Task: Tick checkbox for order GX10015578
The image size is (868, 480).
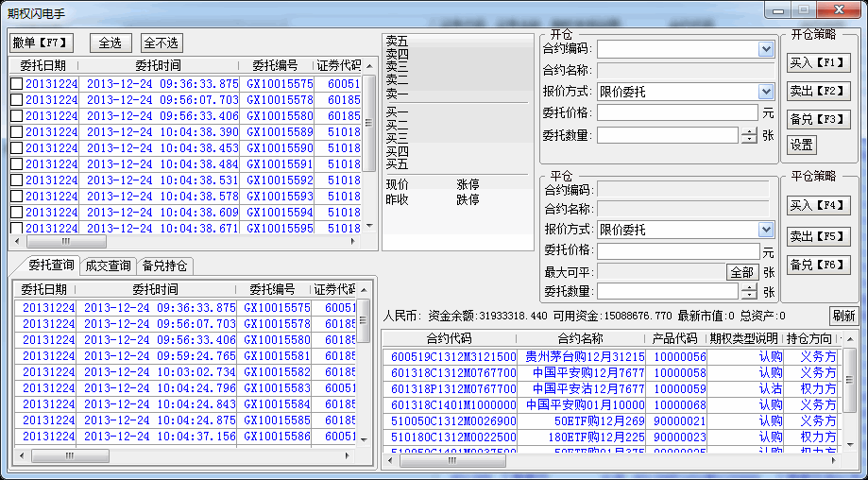Action: point(17,100)
